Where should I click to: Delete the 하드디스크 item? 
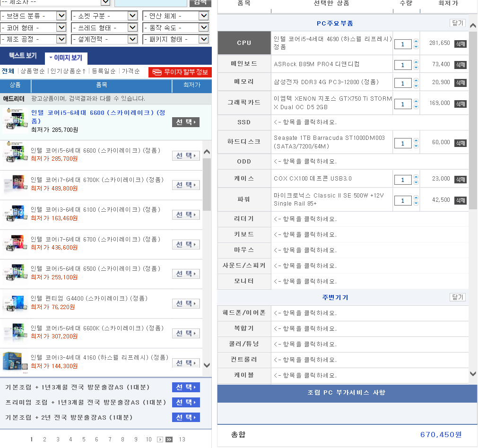(x=461, y=143)
